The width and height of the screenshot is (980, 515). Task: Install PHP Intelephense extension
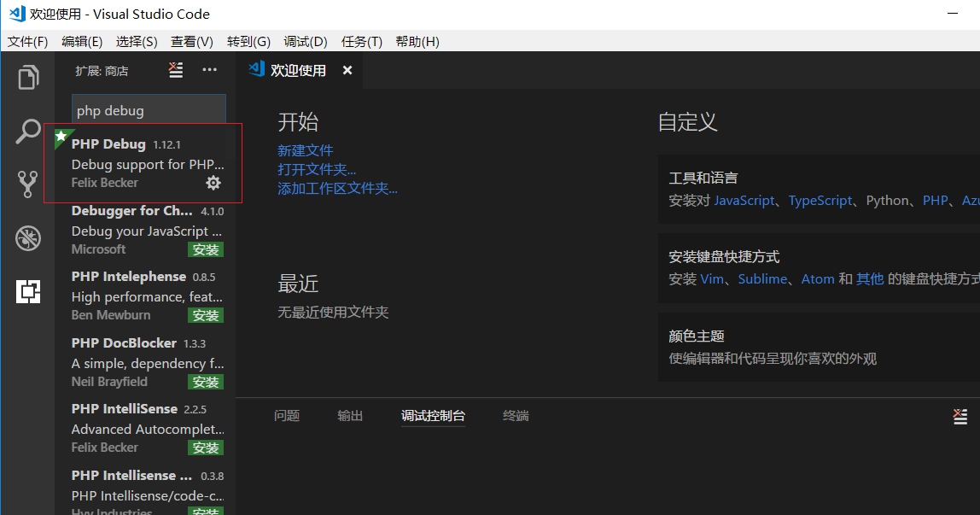[x=206, y=315]
